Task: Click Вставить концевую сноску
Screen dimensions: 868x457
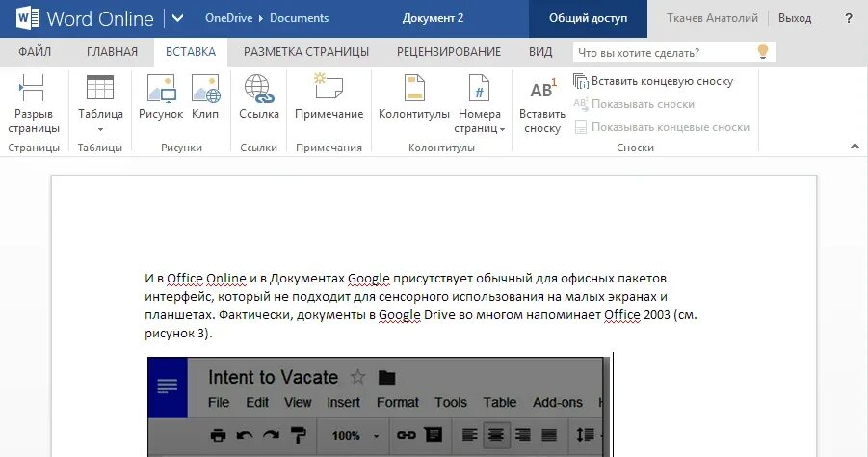Action: 653,81
